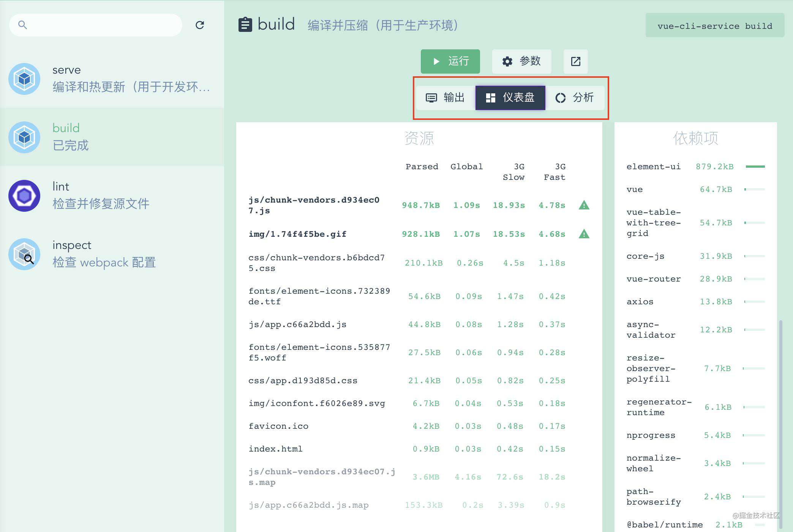Click the normalize-wheel dependency name
Image resolution: width=793 pixels, height=532 pixels.
[x=654, y=463]
